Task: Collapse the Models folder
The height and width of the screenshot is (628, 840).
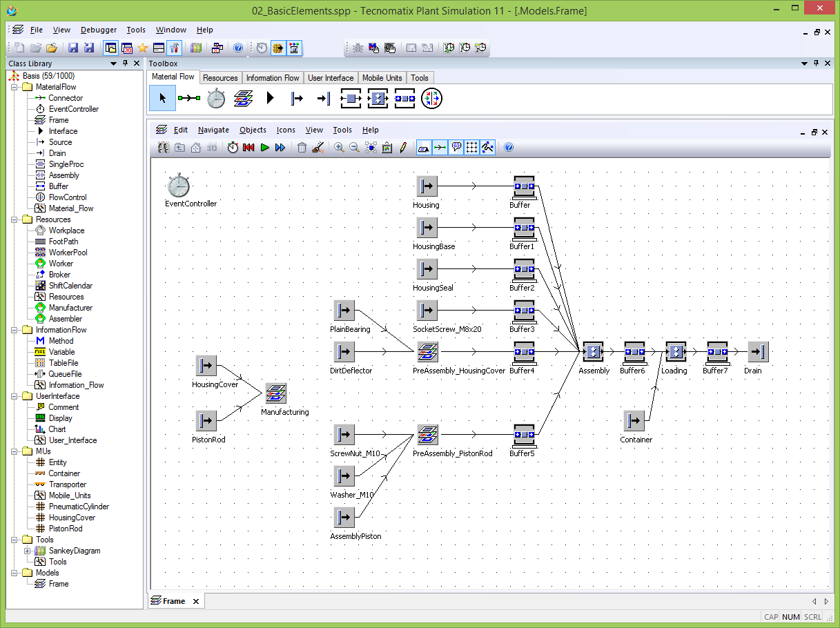Action: click(14, 573)
